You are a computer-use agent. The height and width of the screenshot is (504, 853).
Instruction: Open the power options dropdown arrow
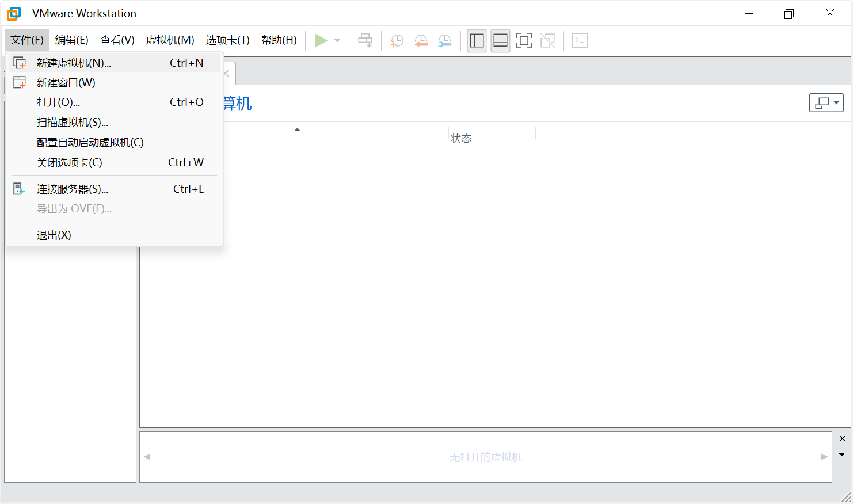[337, 40]
